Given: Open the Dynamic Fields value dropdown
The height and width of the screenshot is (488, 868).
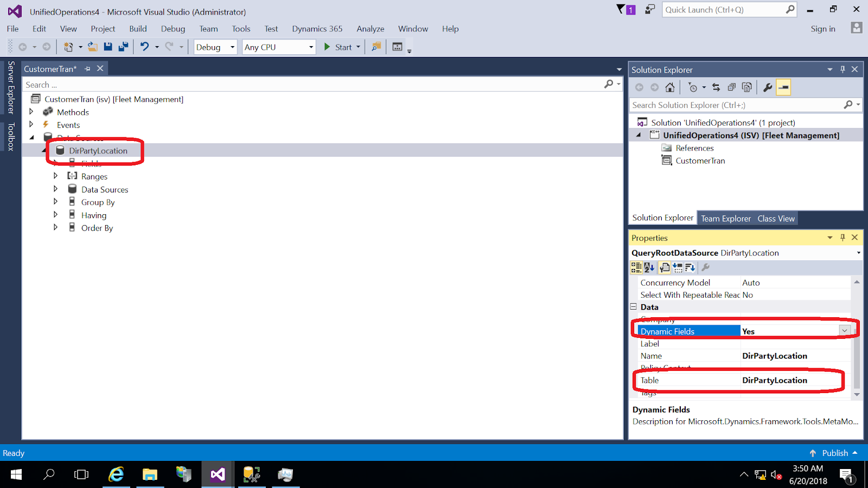Looking at the screenshot, I should [x=845, y=331].
